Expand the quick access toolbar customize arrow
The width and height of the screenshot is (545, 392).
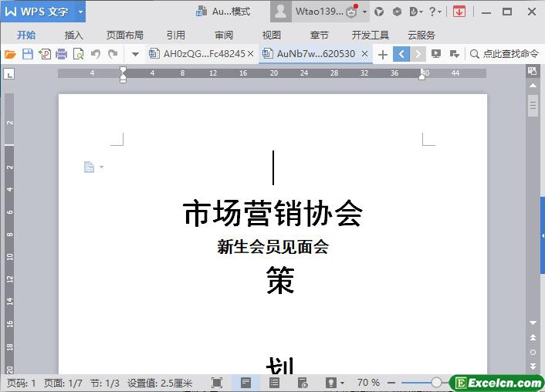(136, 54)
